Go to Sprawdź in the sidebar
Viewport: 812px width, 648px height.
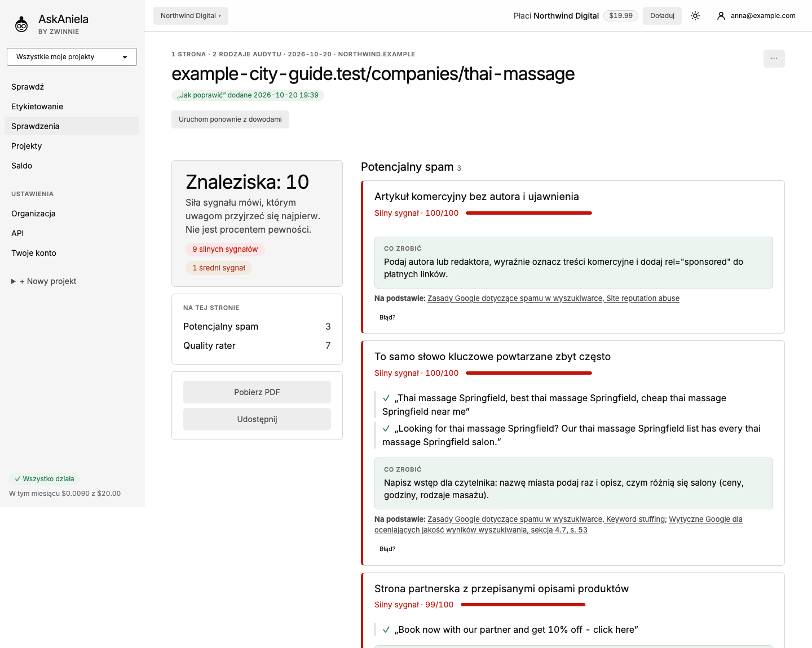[72, 87]
